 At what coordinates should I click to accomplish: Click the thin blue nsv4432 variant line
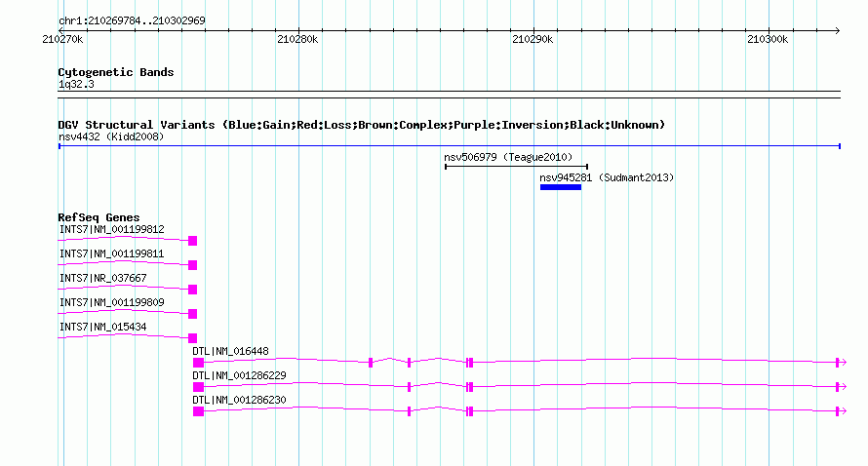click(450, 146)
